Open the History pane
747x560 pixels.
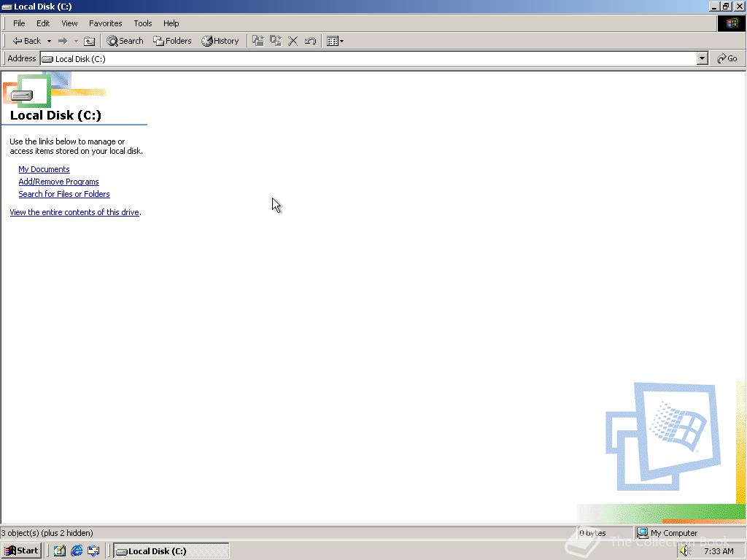point(220,41)
